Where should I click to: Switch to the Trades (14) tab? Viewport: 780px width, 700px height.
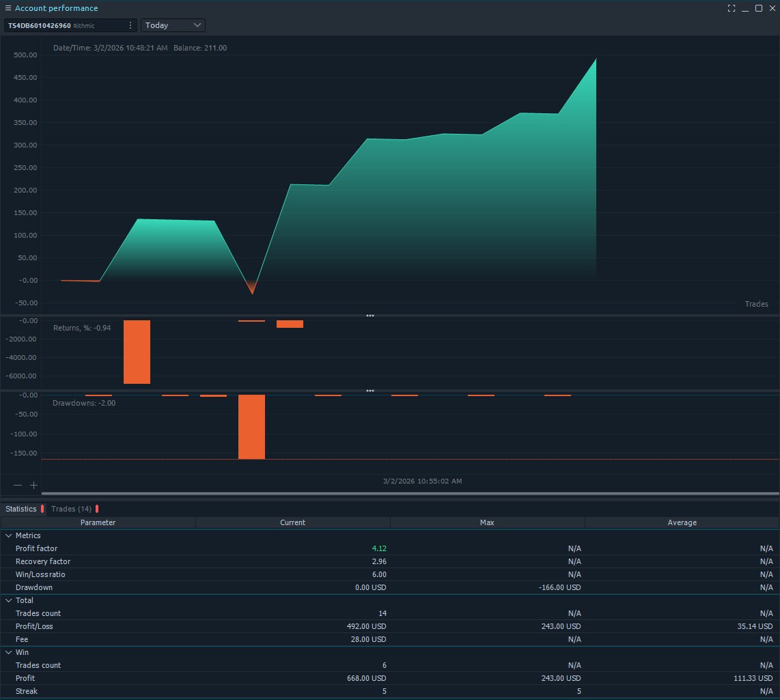71,509
